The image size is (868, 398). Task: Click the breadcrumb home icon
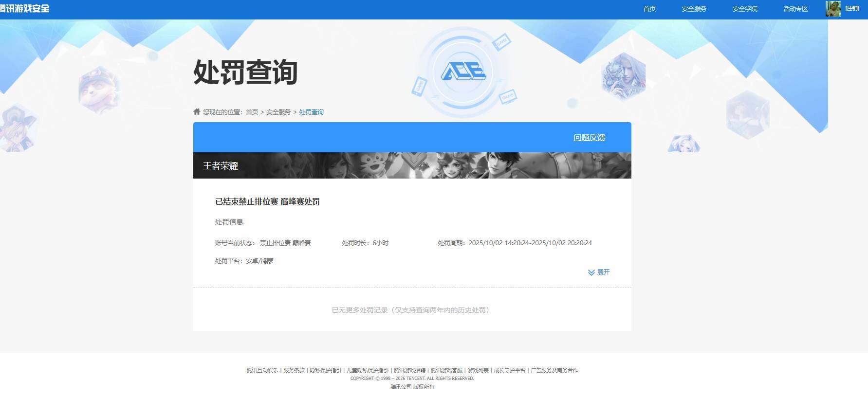pyautogui.click(x=197, y=111)
